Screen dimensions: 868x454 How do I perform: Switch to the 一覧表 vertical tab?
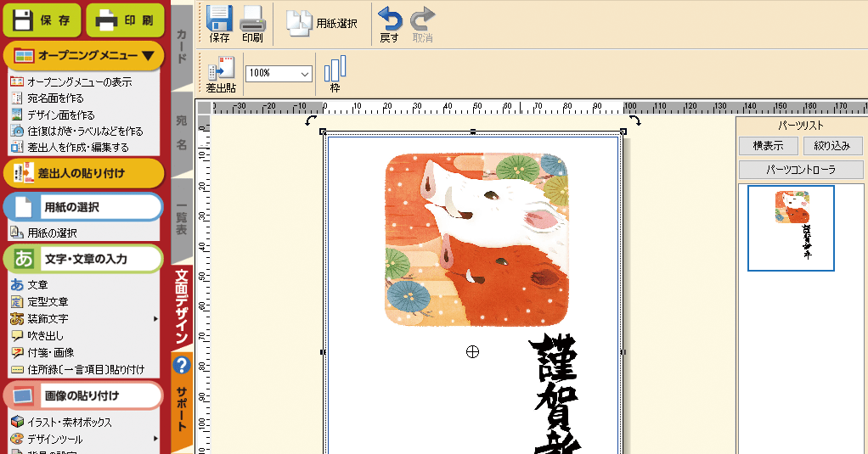point(182,220)
